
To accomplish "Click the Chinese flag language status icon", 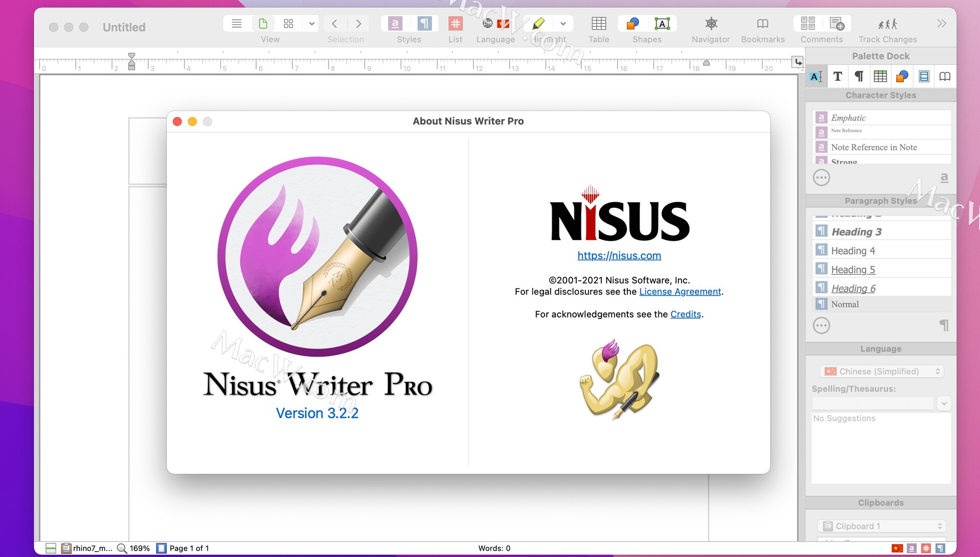I will [x=897, y=548].
